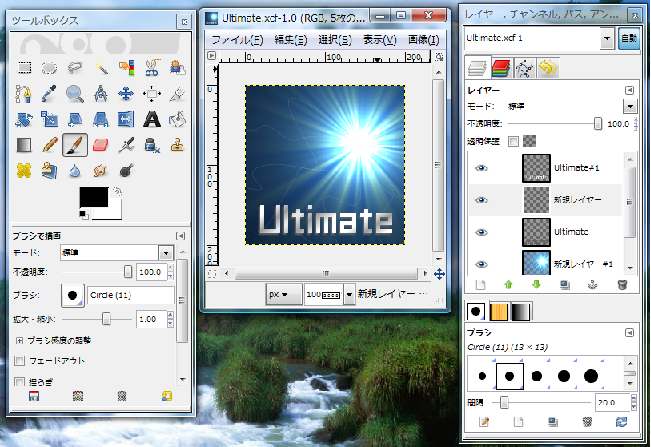651x447 pixels.
Task: Select the Heal tool
Action: click(24, 171)
